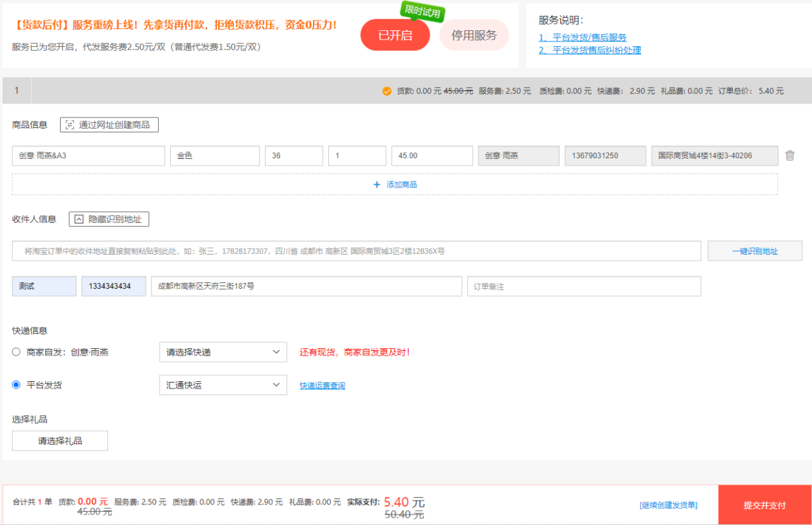Click the 选择礼品 section label
Image resolution: width=812 pixels, height=525 pixels.
[x=30, y=419]
